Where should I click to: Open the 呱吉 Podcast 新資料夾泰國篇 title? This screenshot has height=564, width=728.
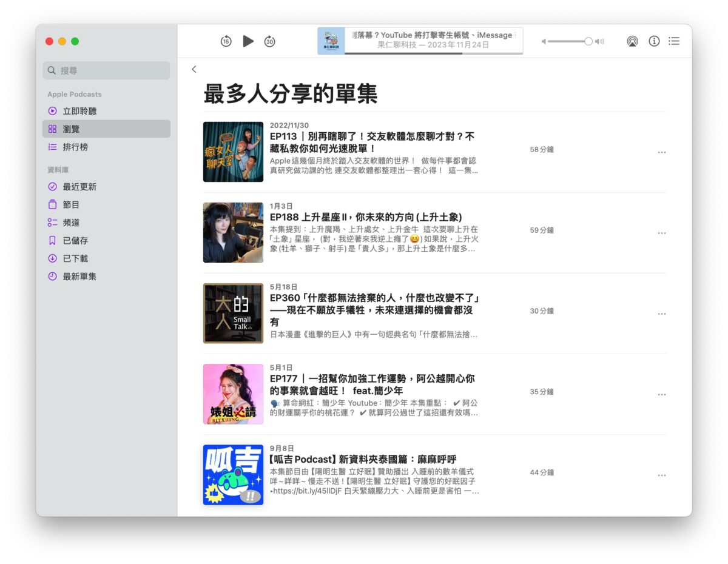pos(363,459)
